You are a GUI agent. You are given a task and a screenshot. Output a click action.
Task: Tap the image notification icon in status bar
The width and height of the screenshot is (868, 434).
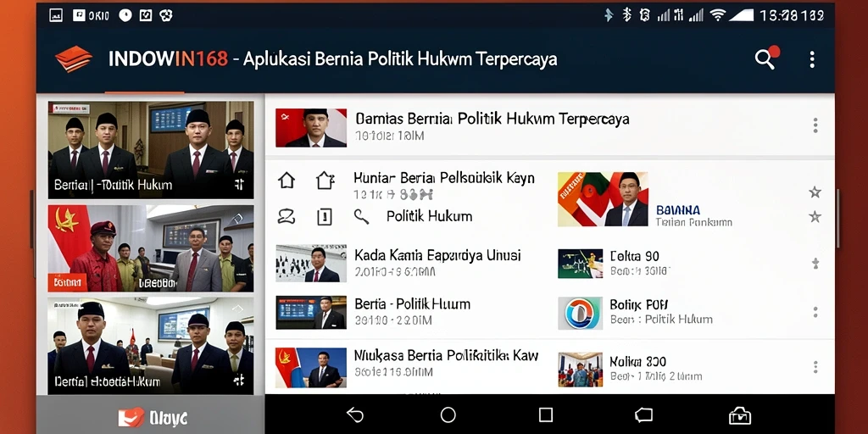[56, 15]
